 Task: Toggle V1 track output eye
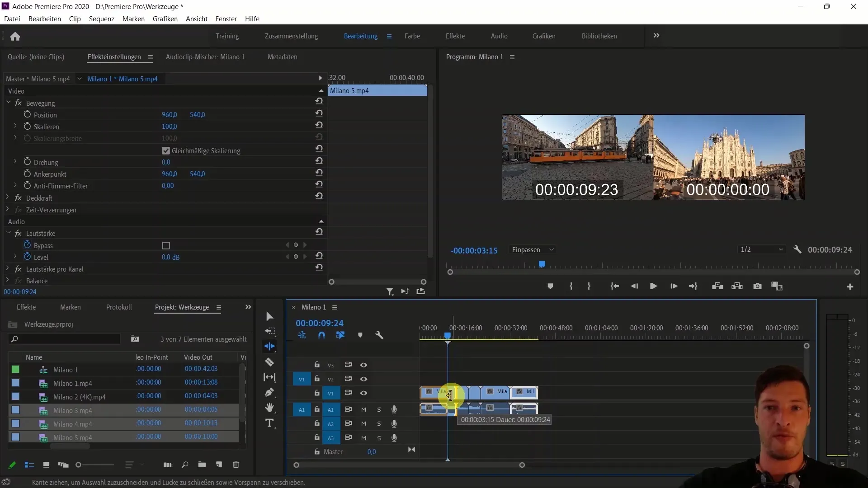[x=363, y=393]
